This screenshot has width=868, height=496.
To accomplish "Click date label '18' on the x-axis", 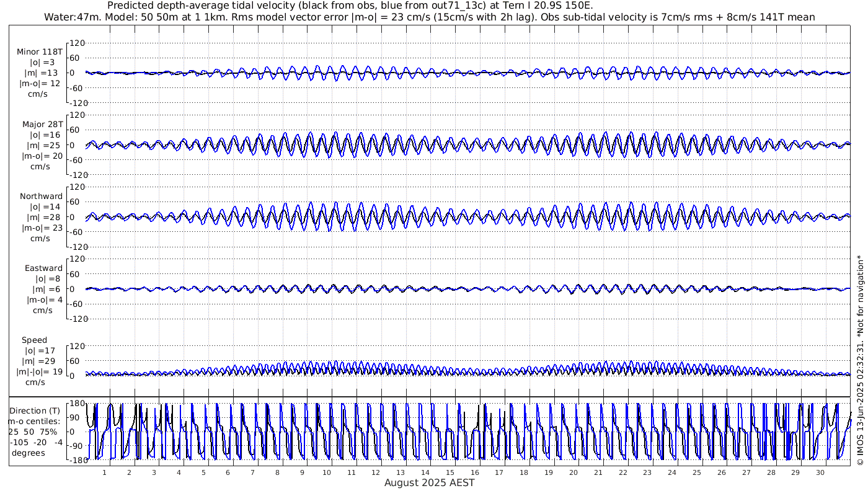I will coord(525,472).
